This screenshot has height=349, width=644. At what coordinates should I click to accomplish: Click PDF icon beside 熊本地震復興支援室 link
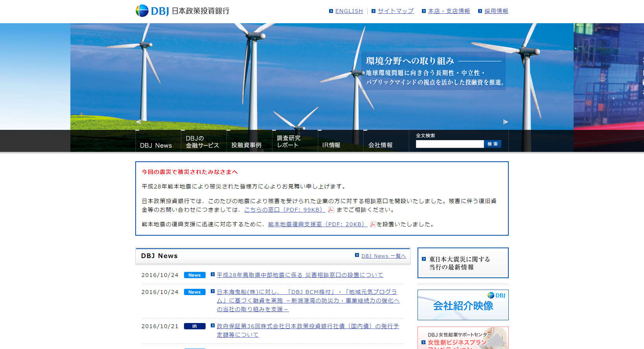pos(373,224)
